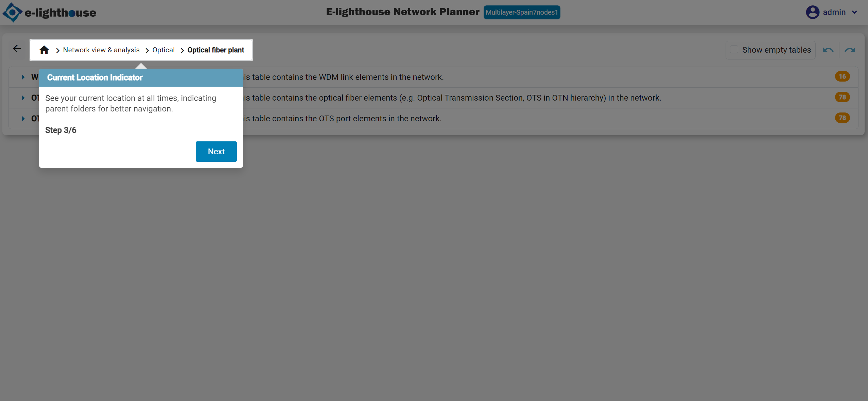
Task: Click the undo arrow icon
Action: click(828, 50)
